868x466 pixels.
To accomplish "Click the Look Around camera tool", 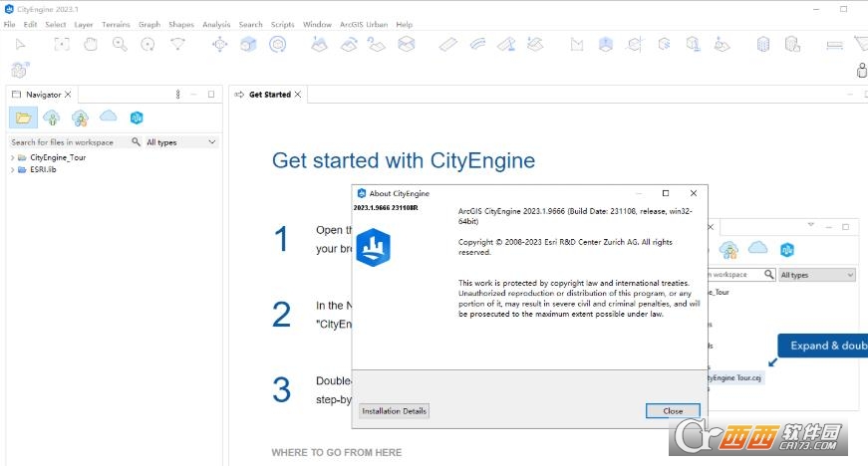I will click(177, 44).
